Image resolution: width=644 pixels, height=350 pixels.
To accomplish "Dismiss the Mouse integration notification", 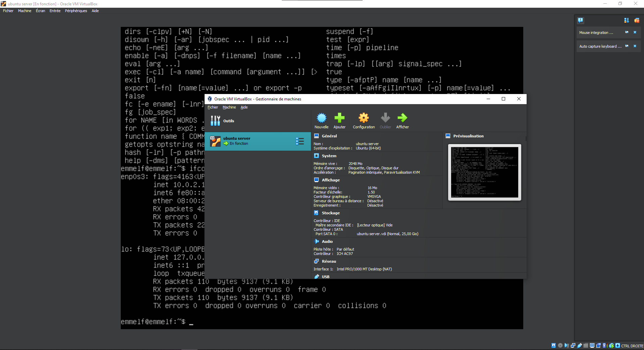I will [x=635, y=33].
